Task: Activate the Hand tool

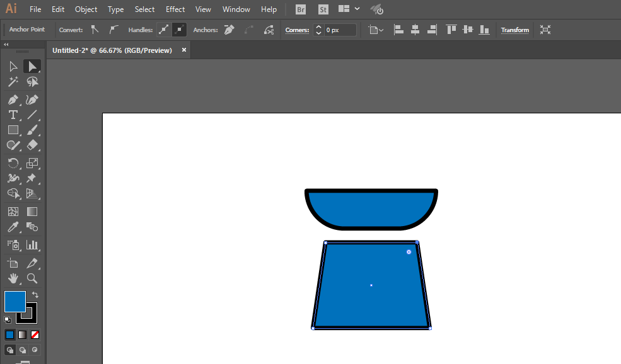Action: pyautogui.click(x=13, y=278)
